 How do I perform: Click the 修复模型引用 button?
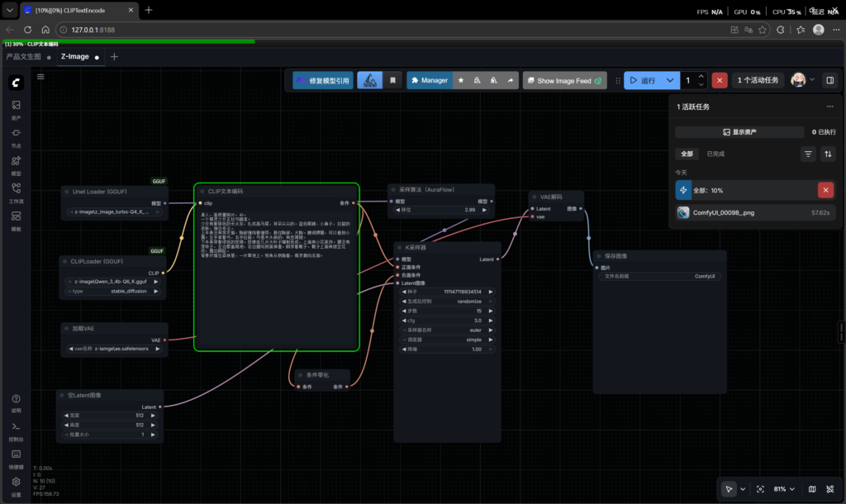(322, 80)
